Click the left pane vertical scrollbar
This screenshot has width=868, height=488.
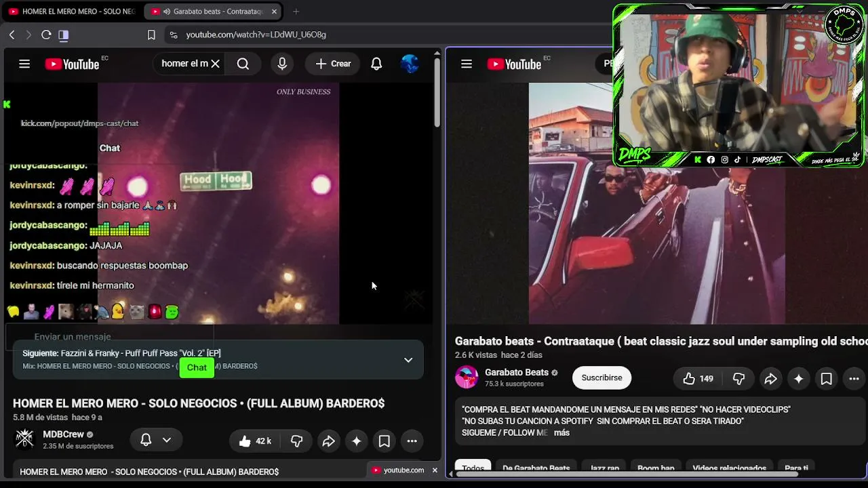point(437,93)
